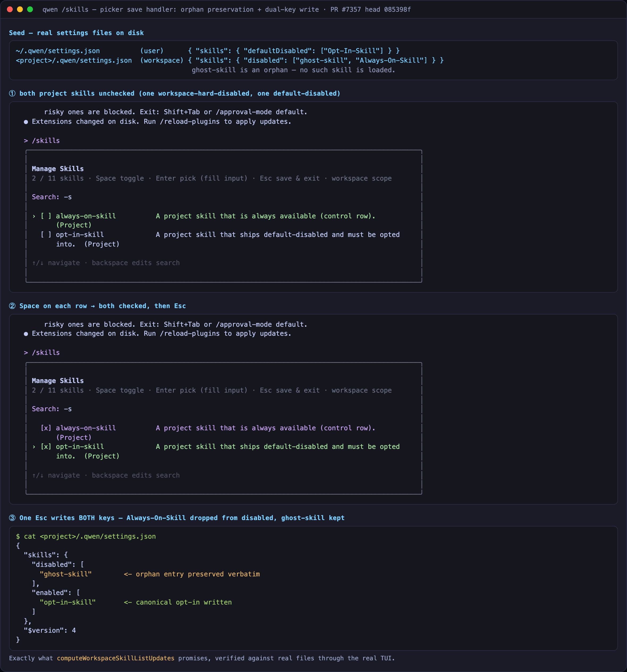This screenshot has width=627, height=672.
Task: Toggle the unchecked always-on-skill checkbox
Action: [46, 216]
